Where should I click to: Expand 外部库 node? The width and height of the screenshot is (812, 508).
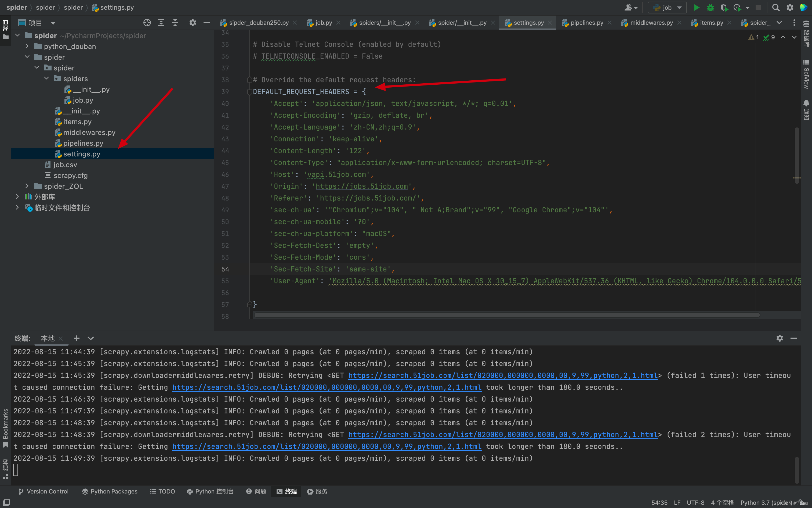point(17,196)
